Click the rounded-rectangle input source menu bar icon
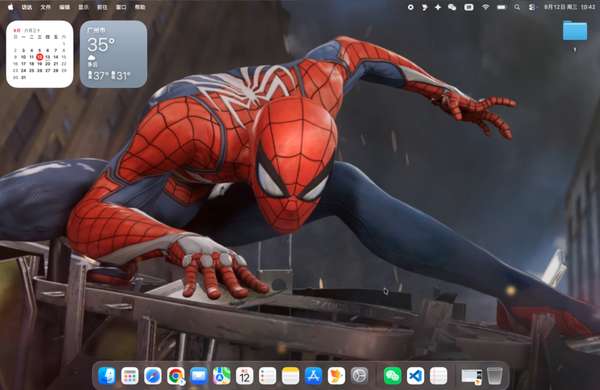The height and width of the screenshot is (390, 600). [x=469, y=7]
